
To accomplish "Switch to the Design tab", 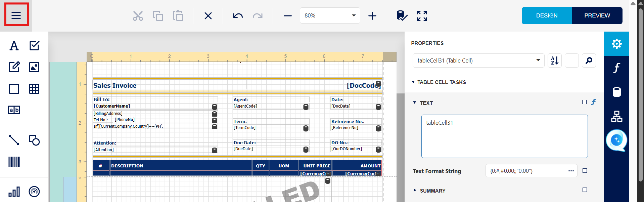I will [547, 15].
